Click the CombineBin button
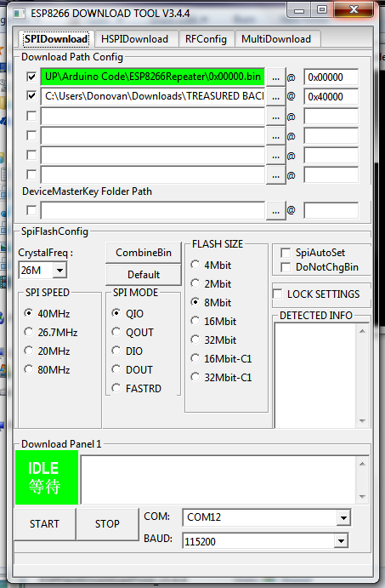The height and width of the screenshot is (588, 385). coord(144,253)
